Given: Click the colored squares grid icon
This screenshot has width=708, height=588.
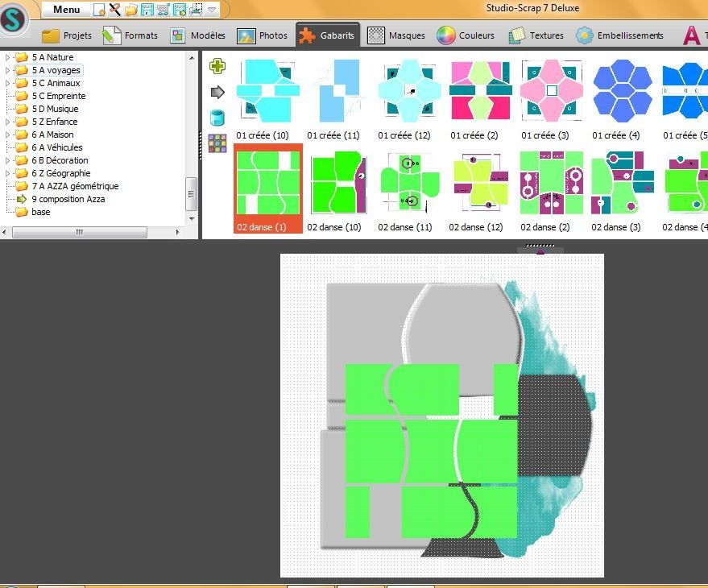Looking at the screenshot, I should (217, 143).
